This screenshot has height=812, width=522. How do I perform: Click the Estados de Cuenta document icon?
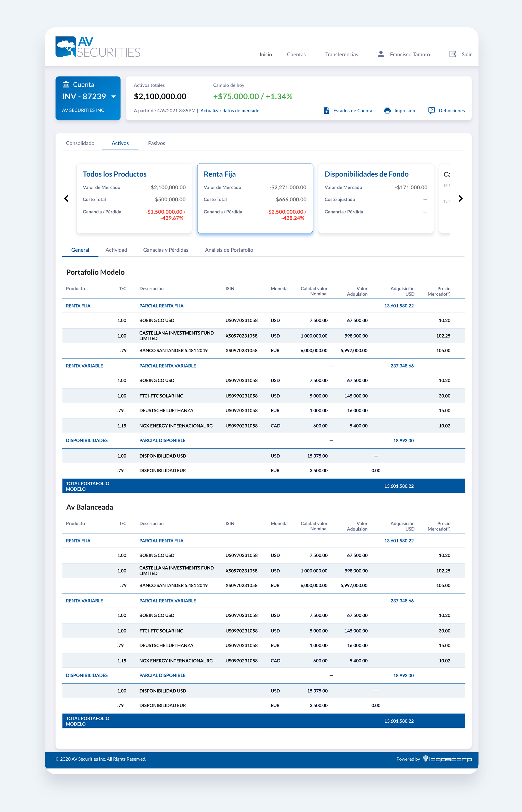(x=327, y=110)
